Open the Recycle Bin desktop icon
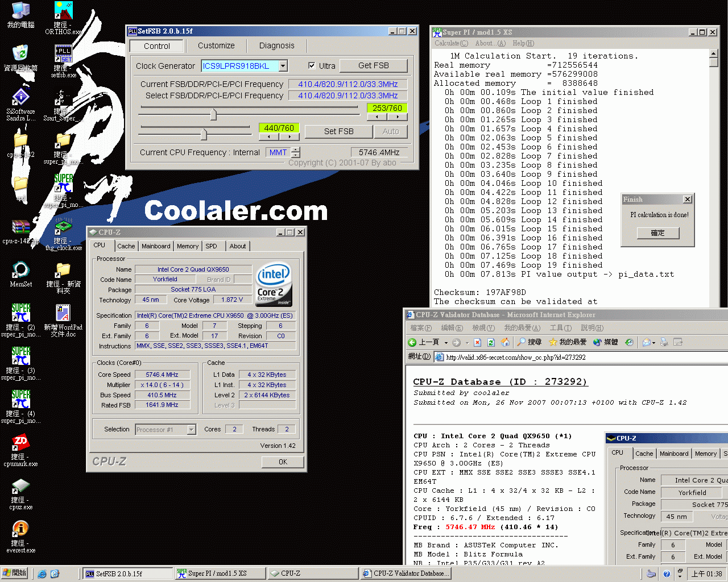 pyautogui.click(x=20, y=58)
